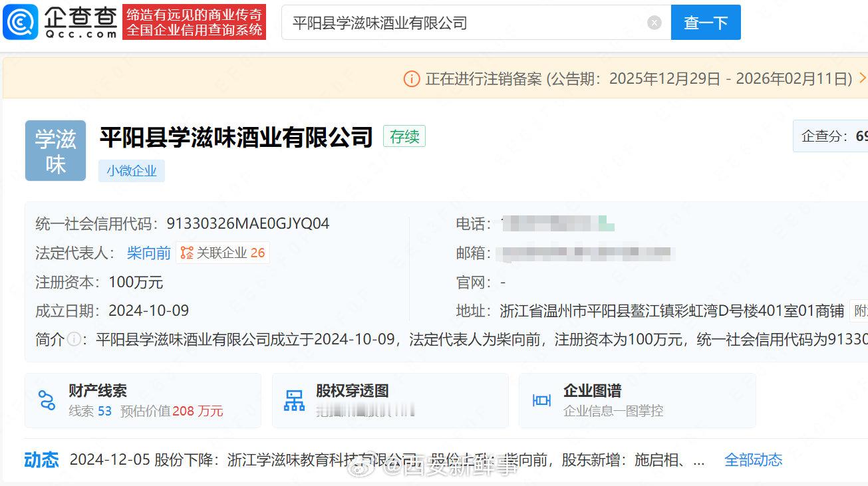Viewport: 868px width, 486px height.
Task: Click the green 存续 status tag
Action: (404, 136)
